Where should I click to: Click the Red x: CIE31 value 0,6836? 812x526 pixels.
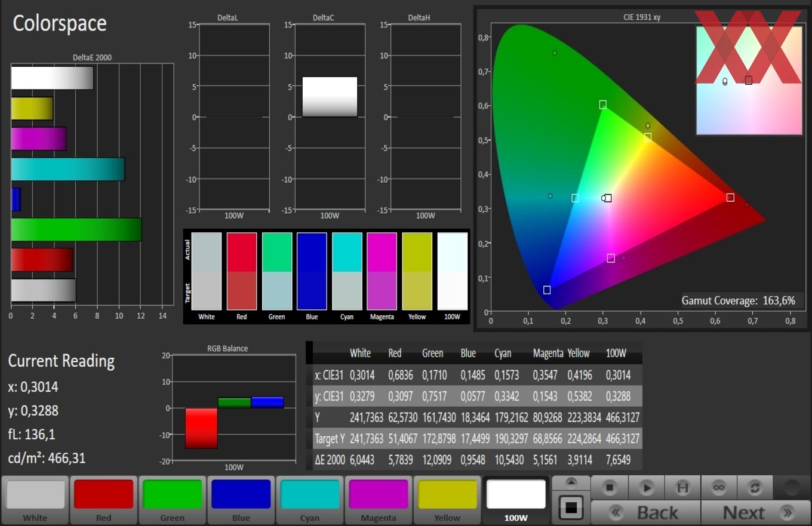401,376
